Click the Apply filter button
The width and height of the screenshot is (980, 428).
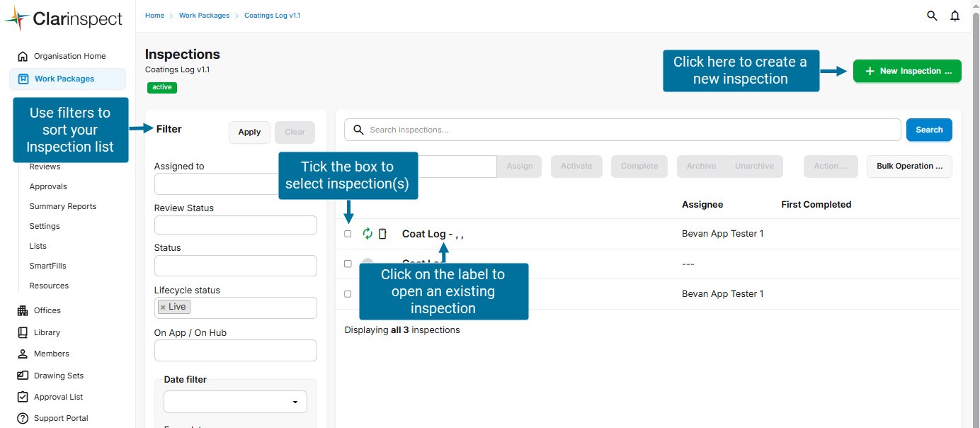pos(249,133)
